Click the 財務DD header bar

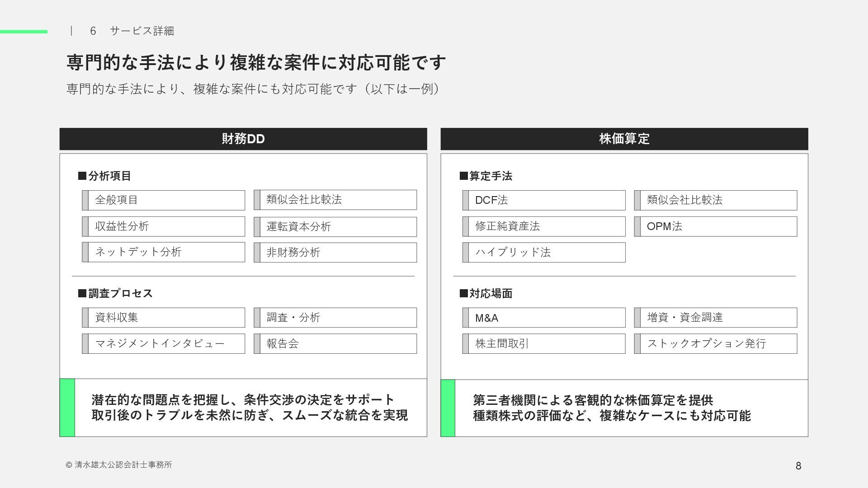243,139
